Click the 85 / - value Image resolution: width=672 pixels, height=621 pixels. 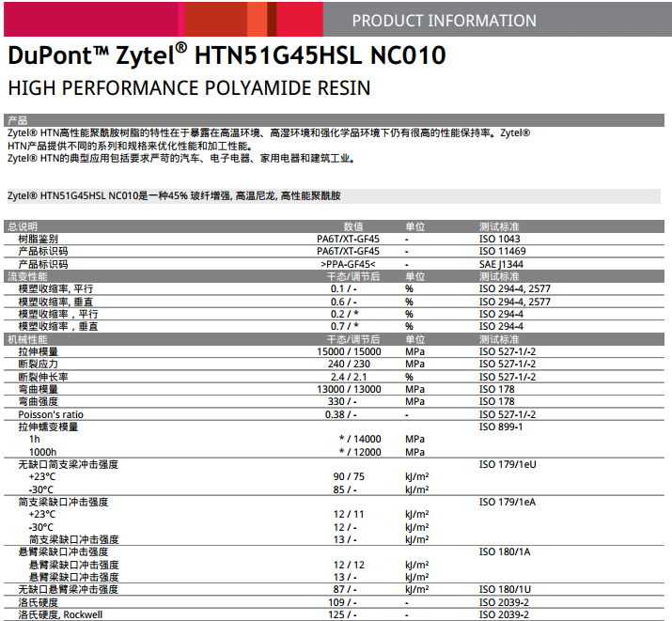(x=345, y=489)
